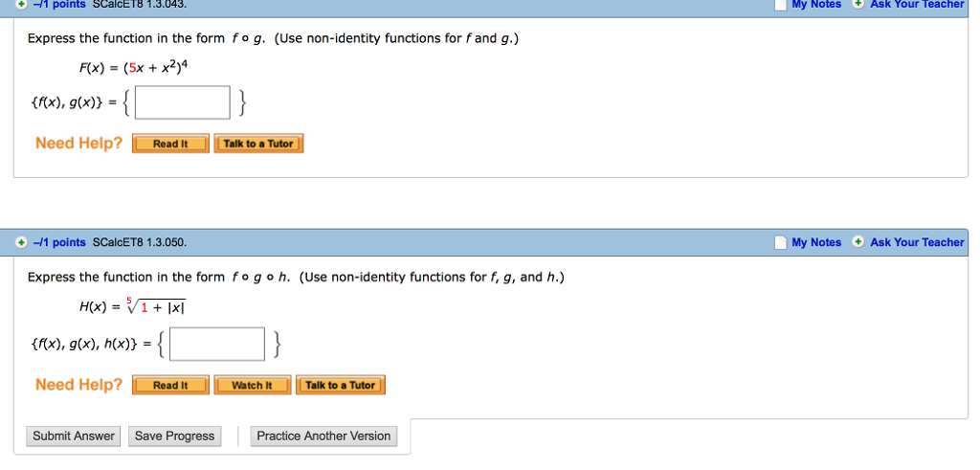Click the Save Progress button
The width and height of the screenshot is (980, 470).
coord(175,436)
